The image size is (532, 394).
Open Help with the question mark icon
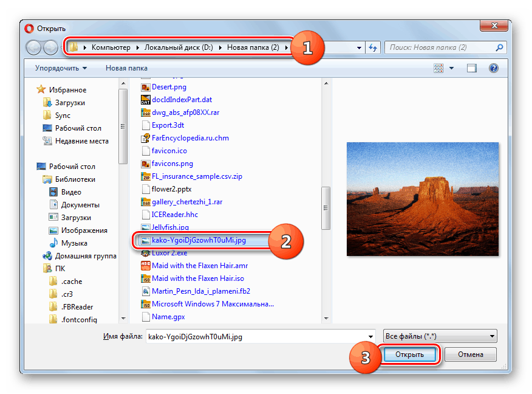click(x=494, y=68)
